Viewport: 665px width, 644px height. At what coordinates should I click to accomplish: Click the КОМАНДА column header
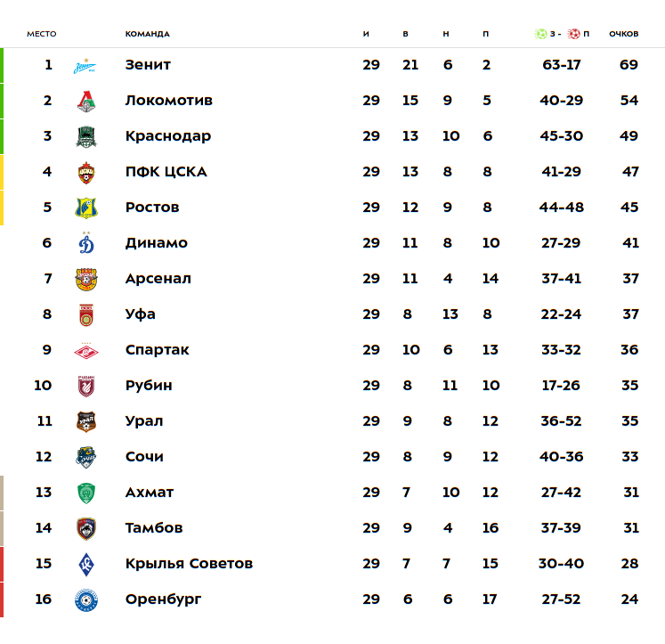point(147,34)
